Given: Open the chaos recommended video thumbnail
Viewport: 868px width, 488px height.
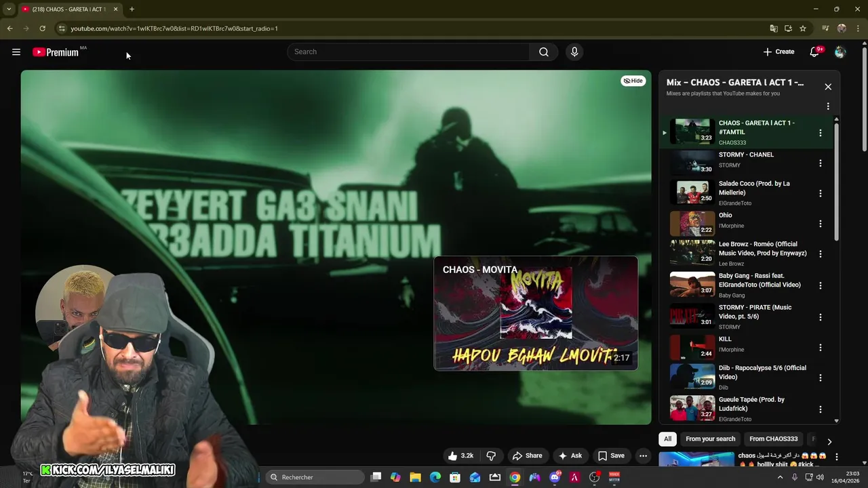Looking at the screenshot, I should 696,460.
